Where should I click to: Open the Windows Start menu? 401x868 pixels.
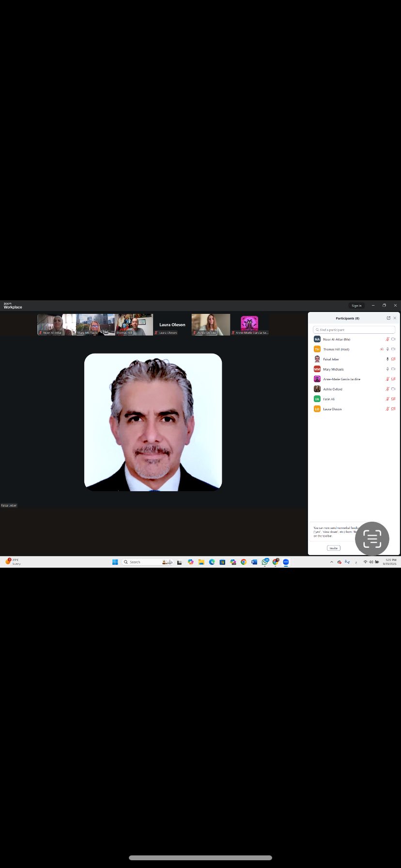[x=115, y=562]
